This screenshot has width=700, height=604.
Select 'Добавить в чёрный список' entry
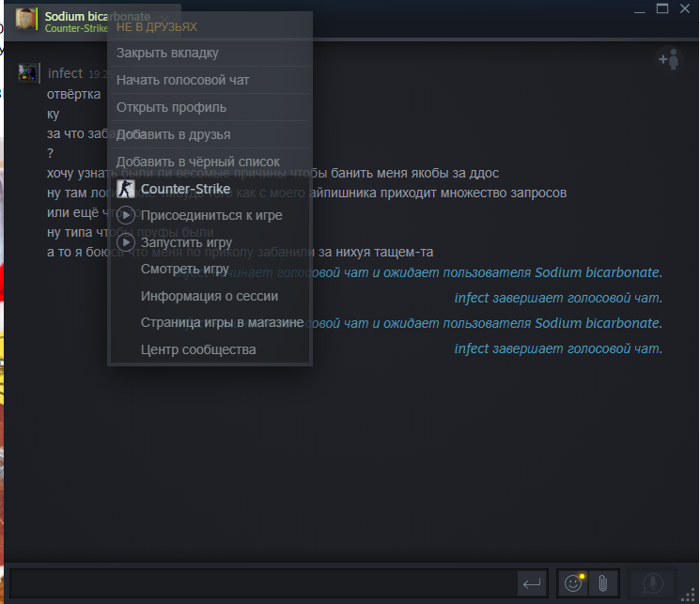(x=210, y=162)
